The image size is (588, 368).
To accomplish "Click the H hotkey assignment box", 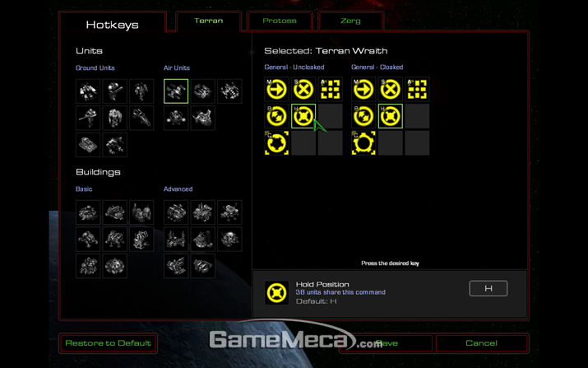I will [488, 288].
